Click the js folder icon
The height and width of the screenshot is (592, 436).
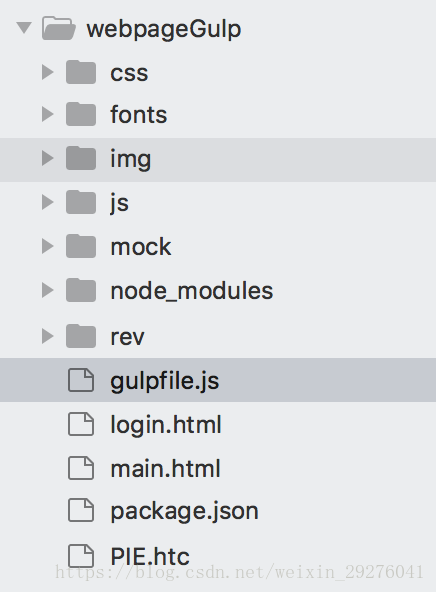coord(81,202)
